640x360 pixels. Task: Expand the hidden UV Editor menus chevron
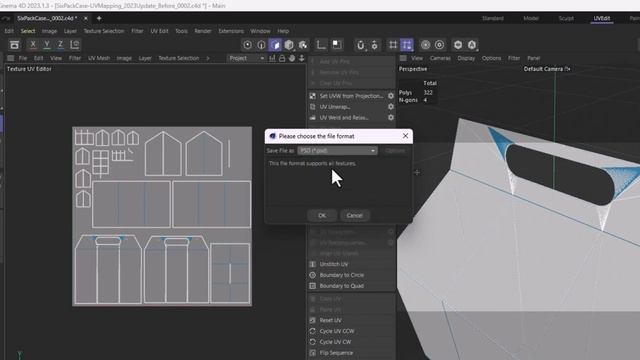(208, 58)
